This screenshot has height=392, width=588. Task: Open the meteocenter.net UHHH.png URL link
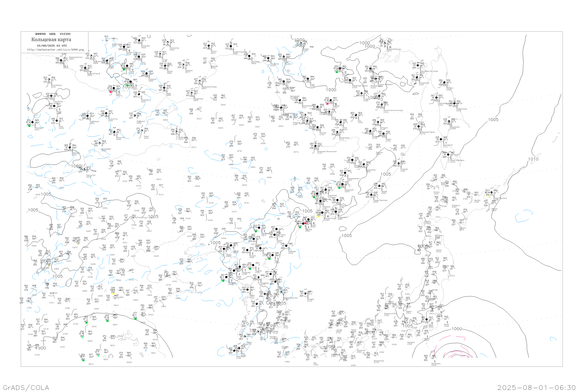[55, 50]
